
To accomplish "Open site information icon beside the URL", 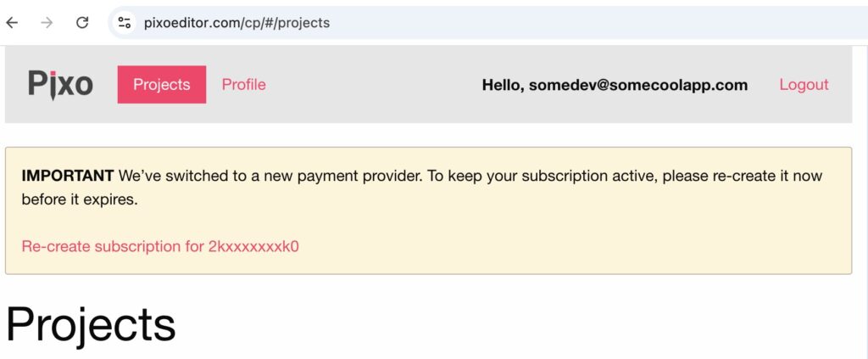I will pos(125,23).
